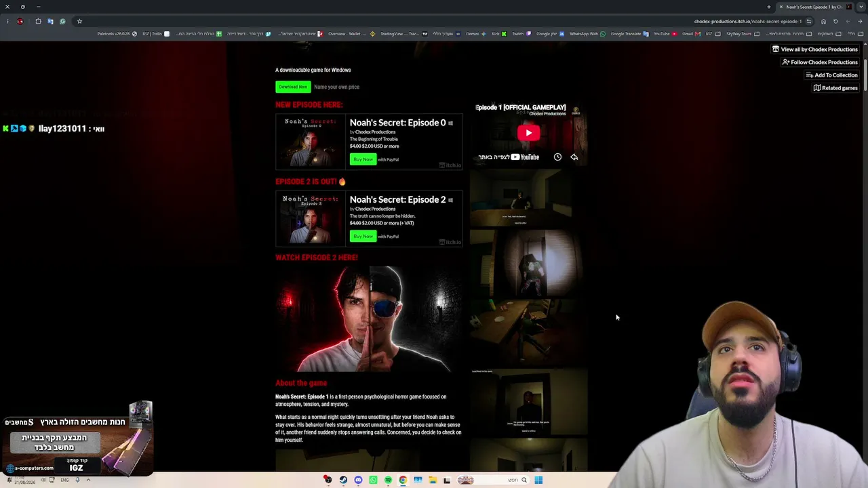Open the tab search dropdown

[x=861, y=7]
